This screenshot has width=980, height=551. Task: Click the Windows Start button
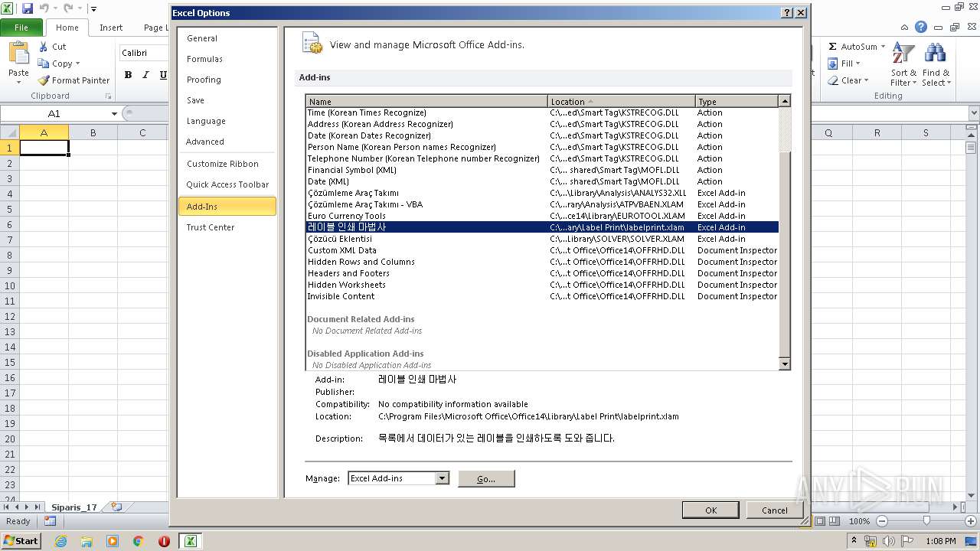(x=21, y=540)
